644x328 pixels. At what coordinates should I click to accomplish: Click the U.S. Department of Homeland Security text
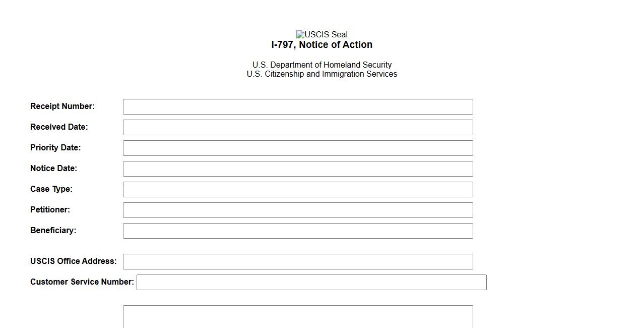click(321, 65)
